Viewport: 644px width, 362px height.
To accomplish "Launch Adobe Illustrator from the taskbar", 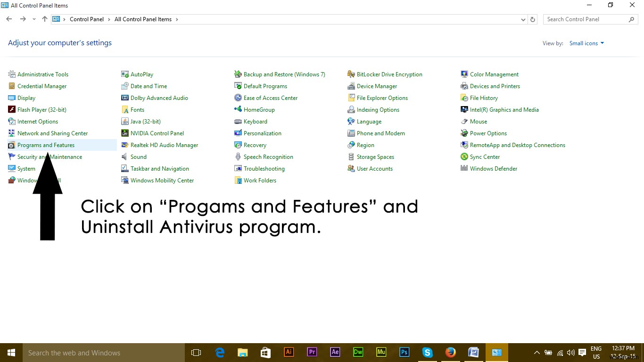I will (289, 353).
